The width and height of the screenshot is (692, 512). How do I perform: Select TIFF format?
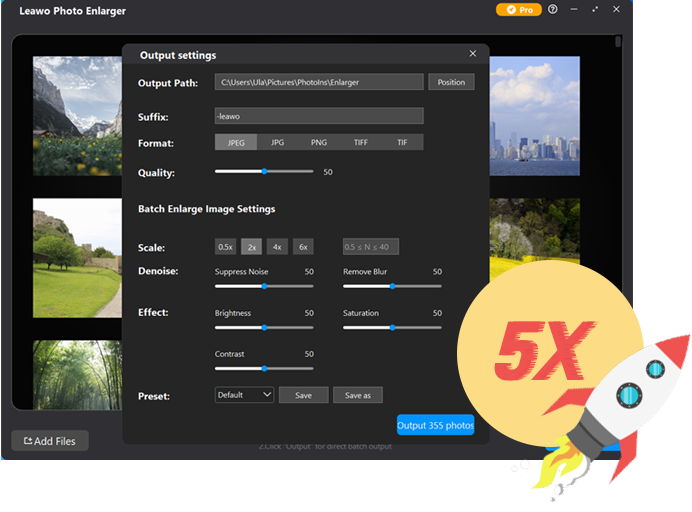coord(361,143)
